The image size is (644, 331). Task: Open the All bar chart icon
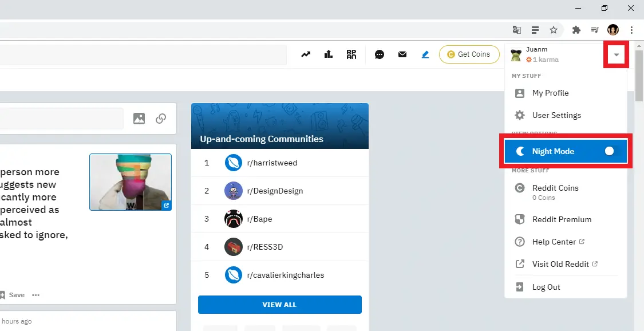(329, 54)
